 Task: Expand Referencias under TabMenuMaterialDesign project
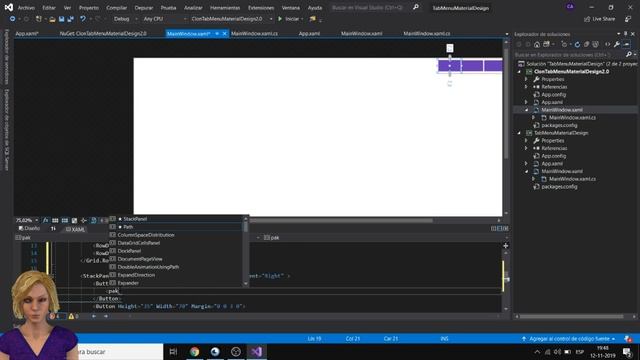coord(527,148)
